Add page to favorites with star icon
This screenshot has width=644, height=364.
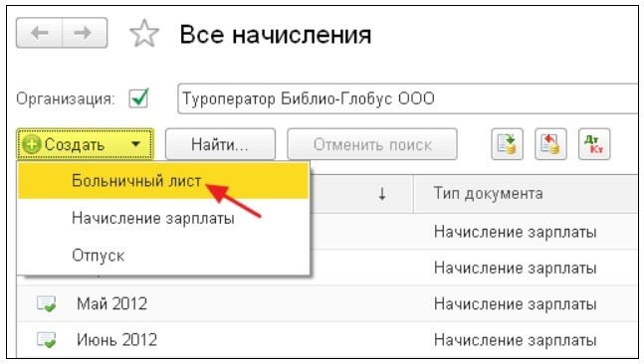[x=144, y=34]
